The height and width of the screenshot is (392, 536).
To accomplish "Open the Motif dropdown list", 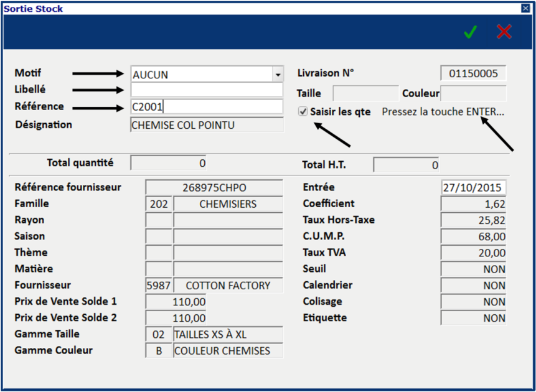I will click(277, 75).
